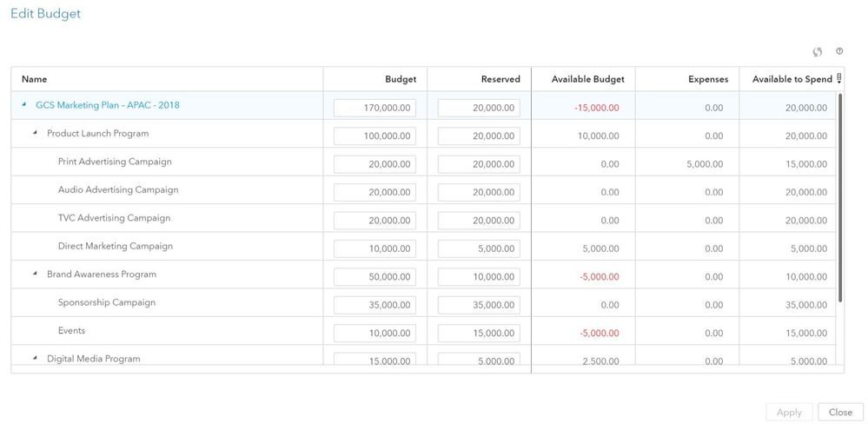Sort by the Expenses column header
Screen dimensions: 868x430
click(708, 79)
